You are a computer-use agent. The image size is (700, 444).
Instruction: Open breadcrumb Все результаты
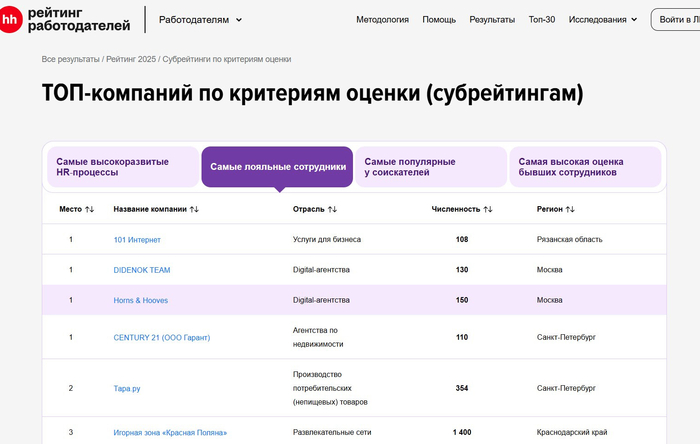(71, 59)
